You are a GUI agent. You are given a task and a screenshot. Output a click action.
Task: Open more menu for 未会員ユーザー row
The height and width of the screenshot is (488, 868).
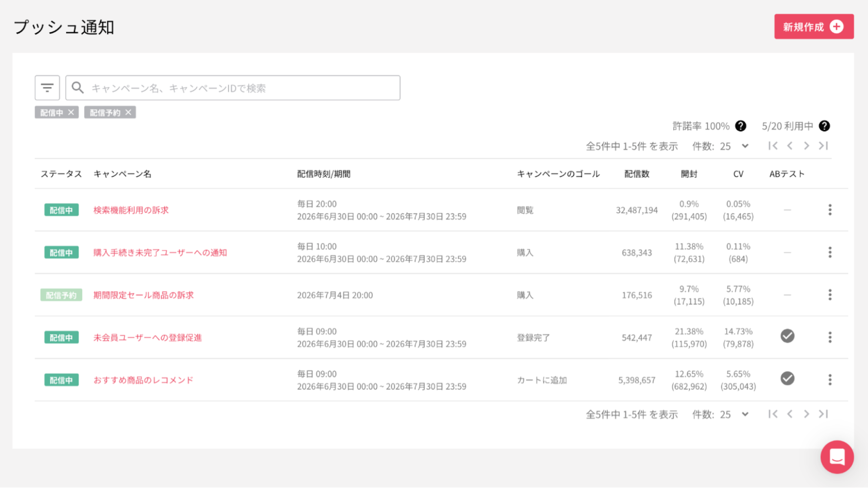(830, 337)
